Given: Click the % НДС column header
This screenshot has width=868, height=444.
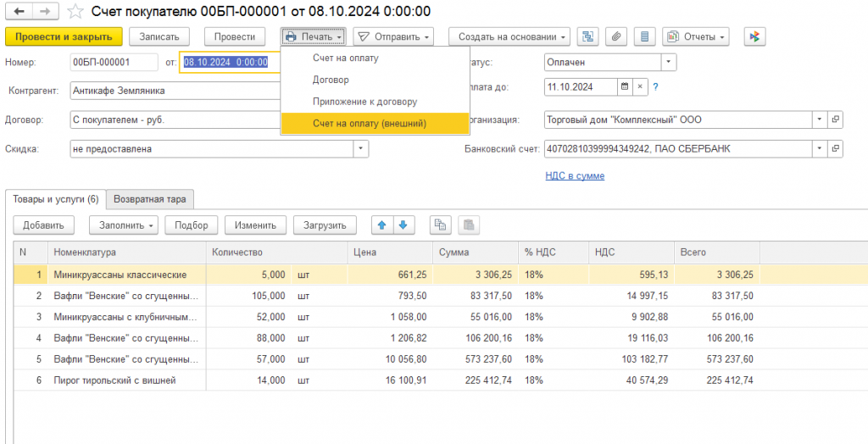Looking at the screenshot, I should pyautogui.click(x=554, y=252).
